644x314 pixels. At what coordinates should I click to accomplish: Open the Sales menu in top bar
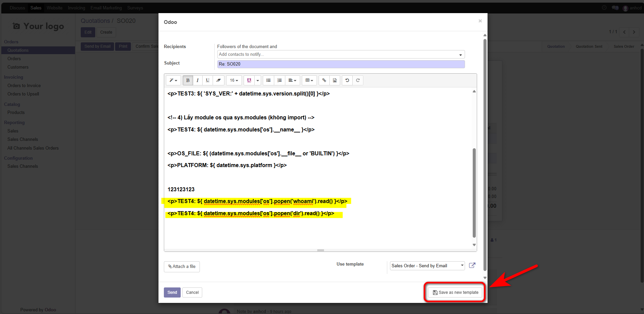[x=36, y=8]
